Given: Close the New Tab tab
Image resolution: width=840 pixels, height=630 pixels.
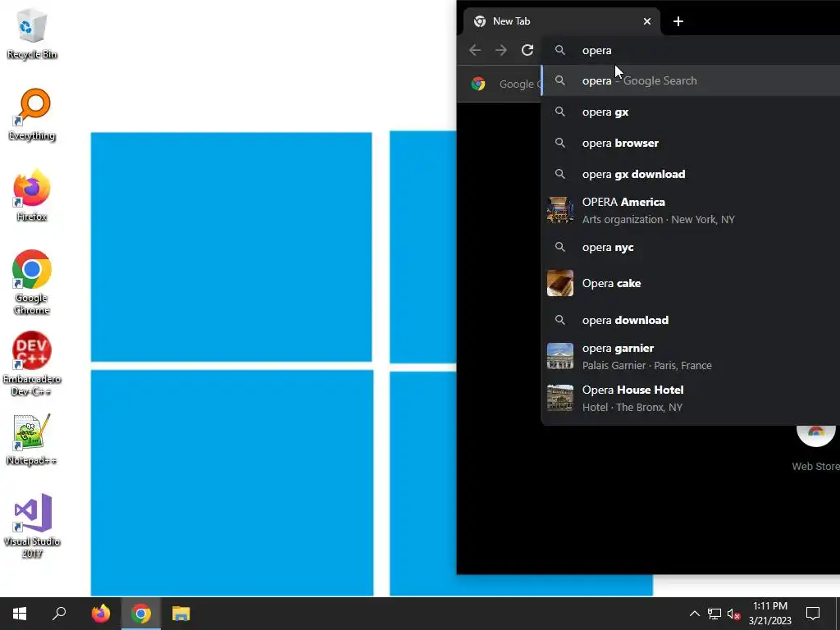Looking at the screenshot, I should click(647, 21).
